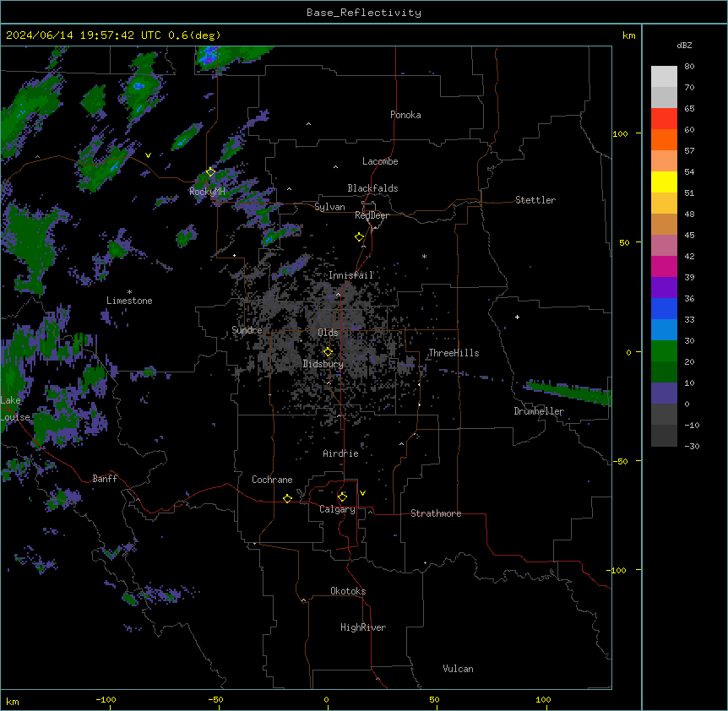The width and height of the screenshot is (728, 711).
Task: Click the -100 tick on the bottom axis
Action: click(x=106, y=700)
